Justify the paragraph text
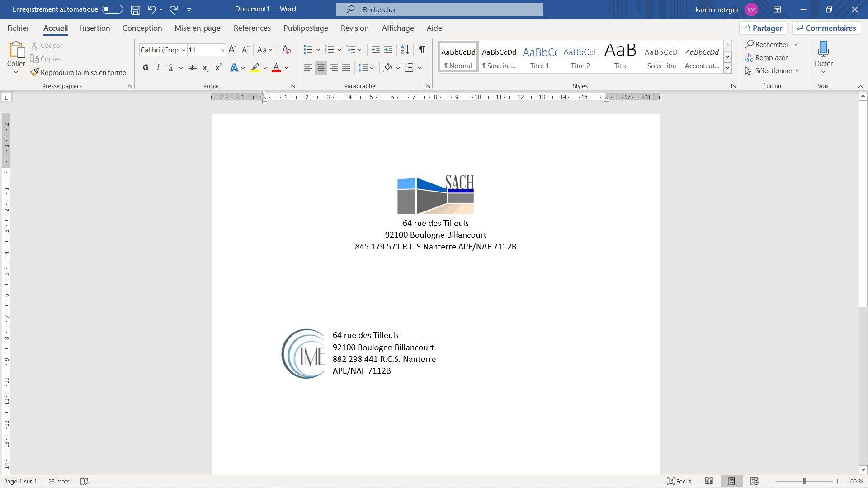The height and width of the screenshot is (488, 868). [x=346, y=68]
